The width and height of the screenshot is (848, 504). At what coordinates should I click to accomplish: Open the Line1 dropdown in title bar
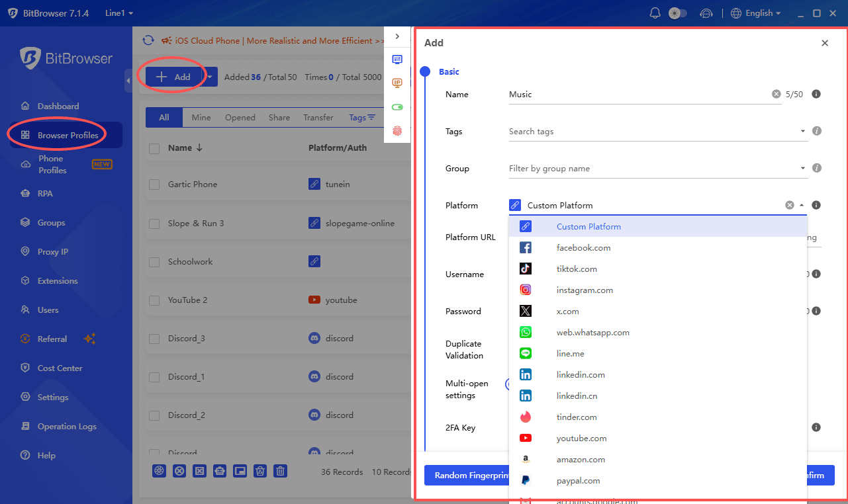(x=119, y=13)
